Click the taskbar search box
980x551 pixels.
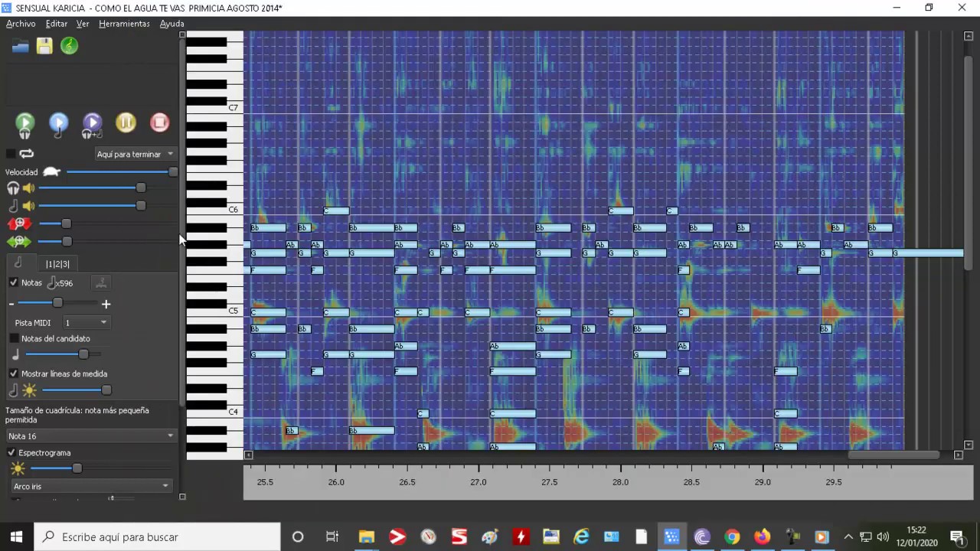click(x=157, y=536)
